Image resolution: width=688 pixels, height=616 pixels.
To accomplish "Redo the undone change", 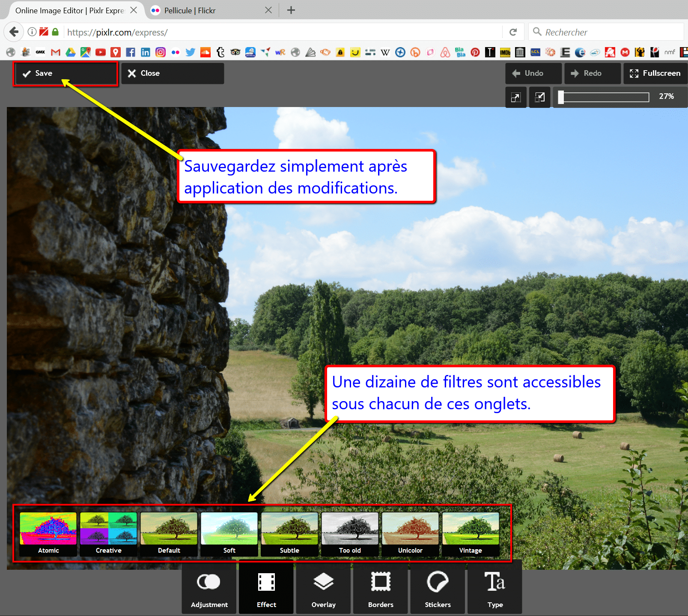I will pyautogui.click(x=593, y=74).
